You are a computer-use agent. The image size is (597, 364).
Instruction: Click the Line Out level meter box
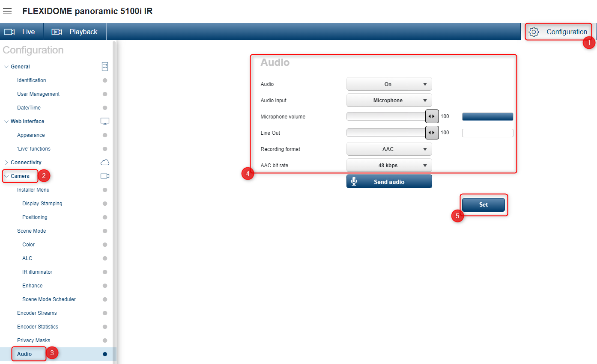click(x=487, y=133)
